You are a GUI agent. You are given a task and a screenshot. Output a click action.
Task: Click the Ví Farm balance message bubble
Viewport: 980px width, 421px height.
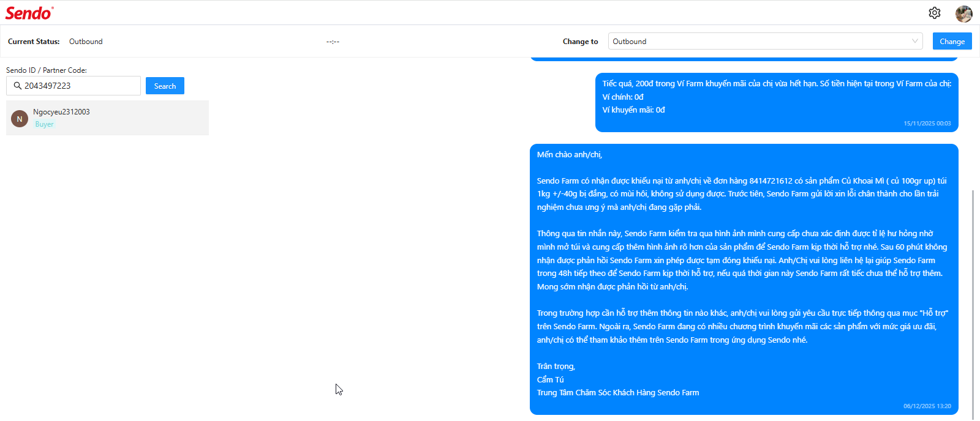tap(777, 102)
